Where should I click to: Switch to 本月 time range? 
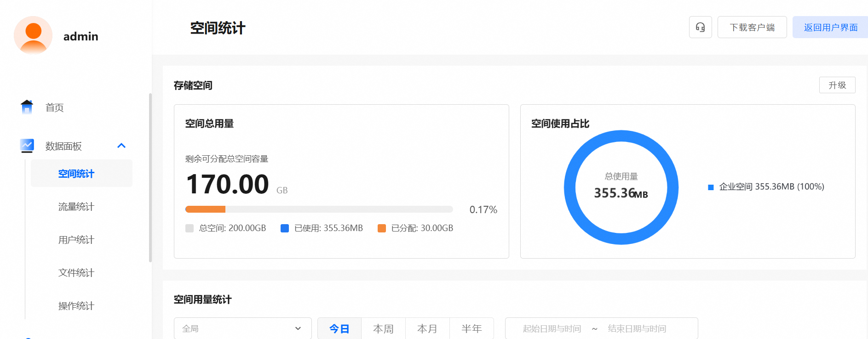click(427, 328)
